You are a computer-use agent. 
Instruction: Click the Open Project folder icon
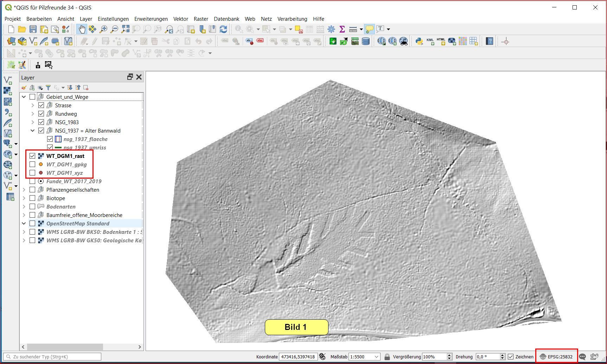pos(22,29)
